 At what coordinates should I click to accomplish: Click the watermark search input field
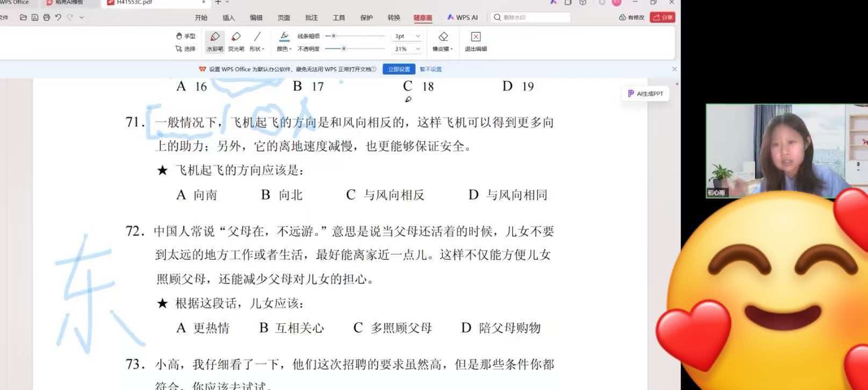click(530, 17)
